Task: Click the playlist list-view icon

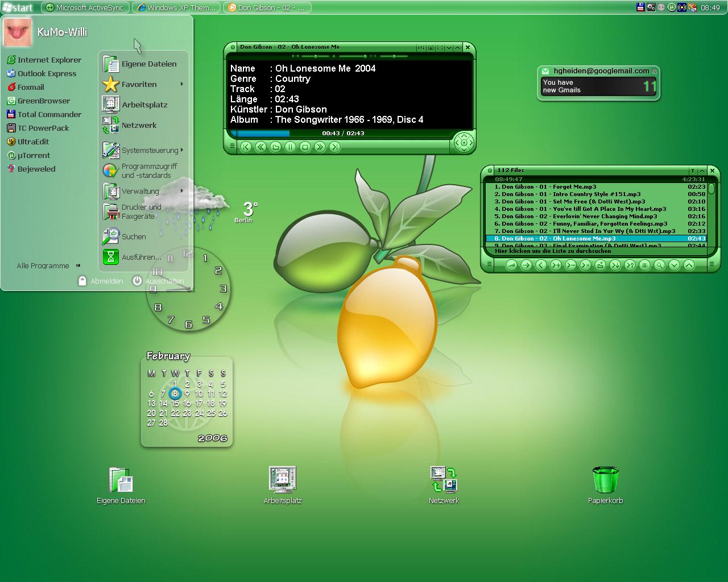Action: pyautogui.click(x=644, y=265)
